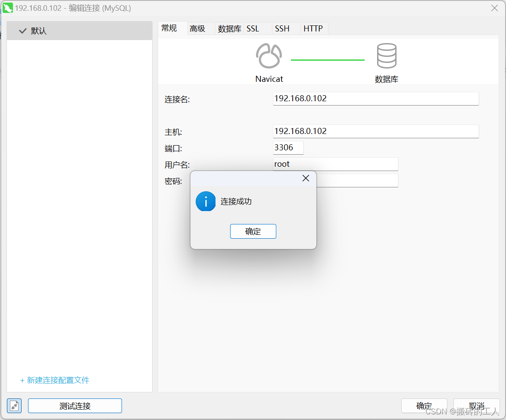Click the Navicat icon in the title bar
This screenshot has height=420, width=506.
pos(7,8)
